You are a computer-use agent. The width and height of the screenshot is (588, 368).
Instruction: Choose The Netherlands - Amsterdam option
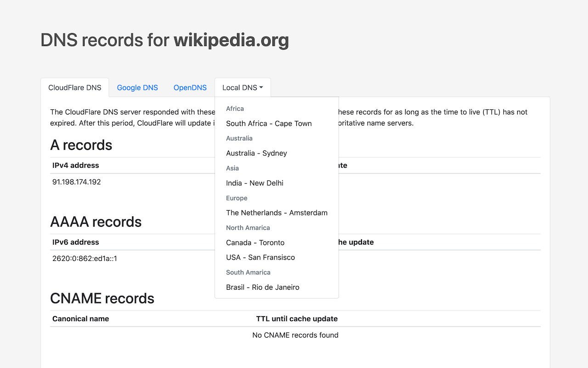coord(277,213)
